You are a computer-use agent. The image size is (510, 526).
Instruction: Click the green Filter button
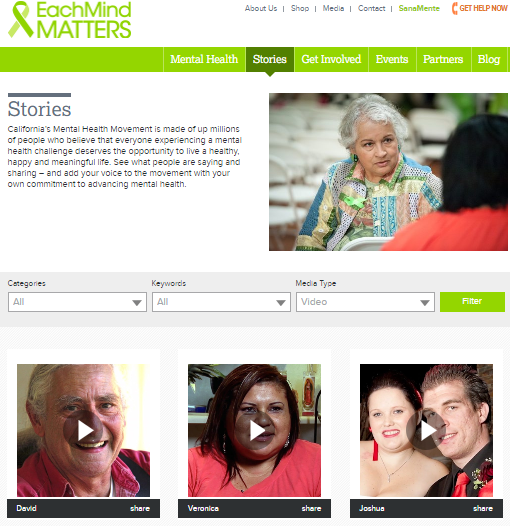click(x=472, y=302)
